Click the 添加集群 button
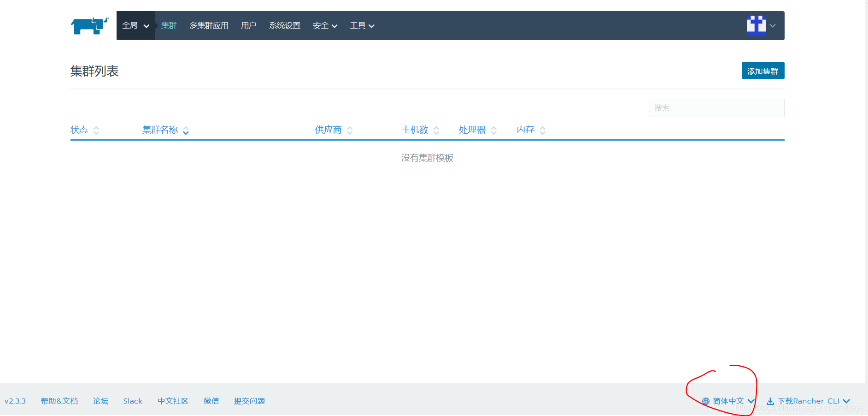 click(x=763, y=71)
